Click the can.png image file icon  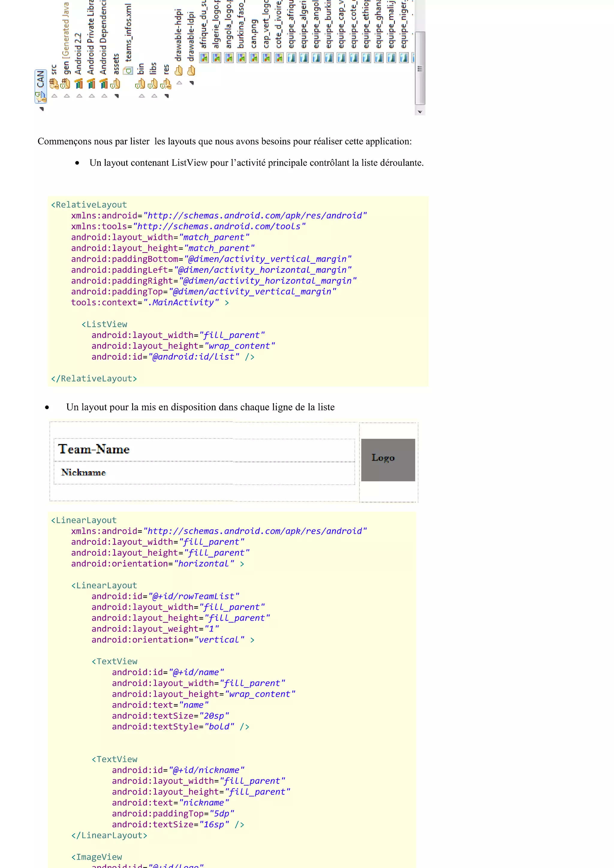click(254, 58)
